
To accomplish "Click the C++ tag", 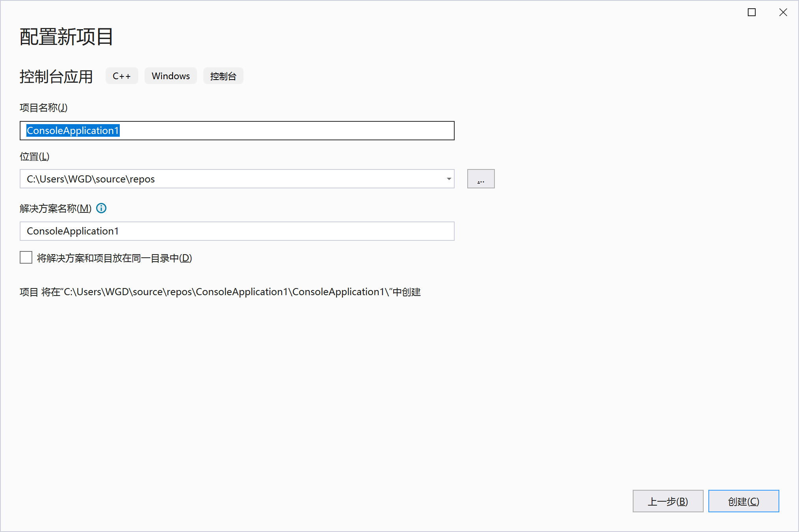I will coord(122,76).
